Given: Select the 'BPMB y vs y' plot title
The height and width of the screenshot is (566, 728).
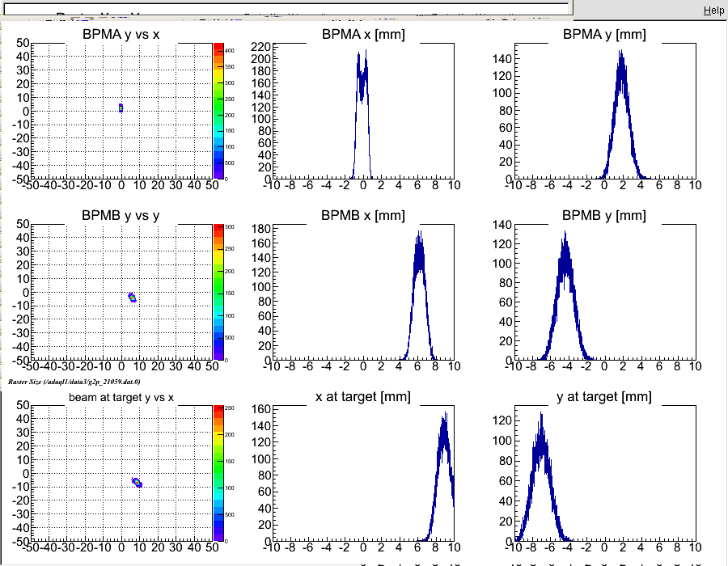Looking at the screenshot, I should pos(121,216).
